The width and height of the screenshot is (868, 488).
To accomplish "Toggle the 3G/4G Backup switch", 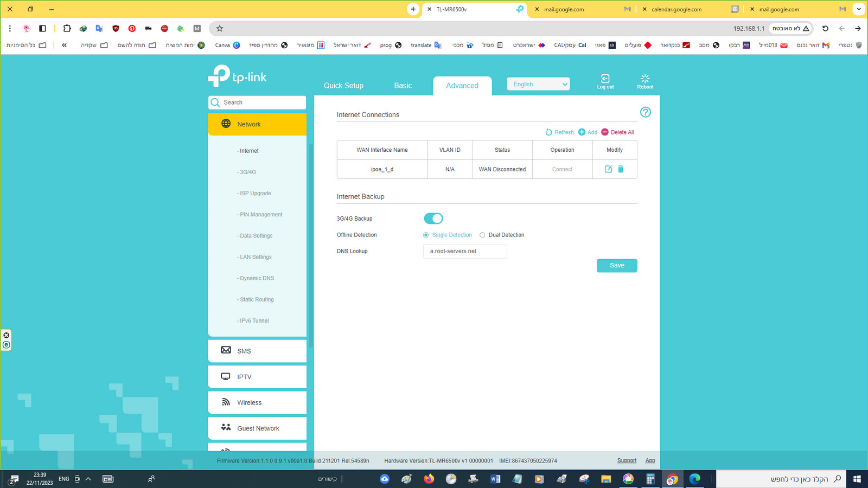I will click(x=433, y=219).
